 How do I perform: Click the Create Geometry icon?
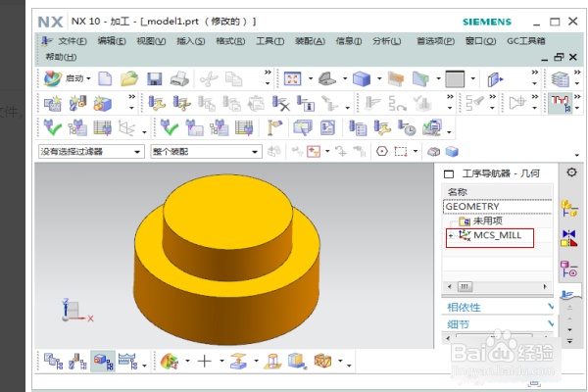(103, 104)
